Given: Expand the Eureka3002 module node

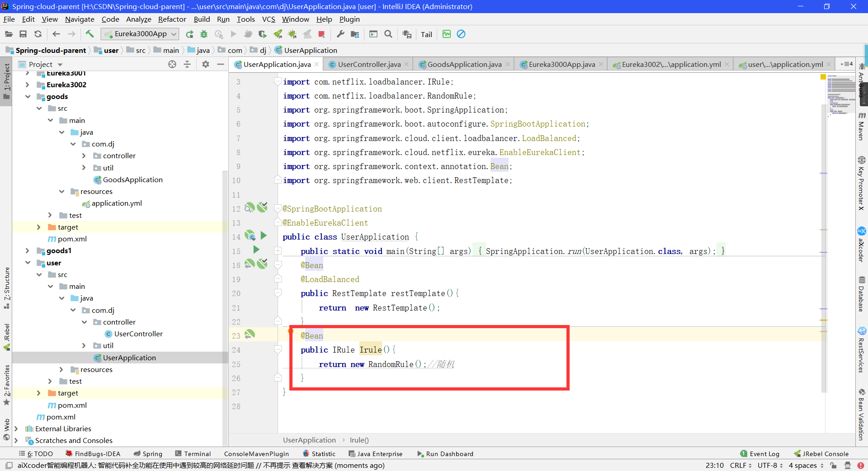Looking at the screenshot, I should click(x=28, y=85).
